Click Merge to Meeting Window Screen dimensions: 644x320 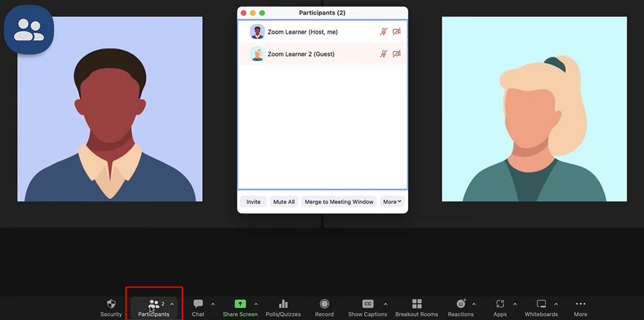339,202
